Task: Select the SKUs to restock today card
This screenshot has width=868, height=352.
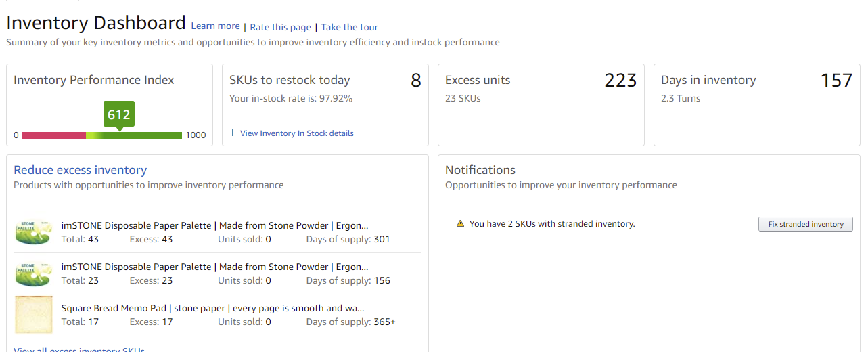Action: tap(325, 104)
